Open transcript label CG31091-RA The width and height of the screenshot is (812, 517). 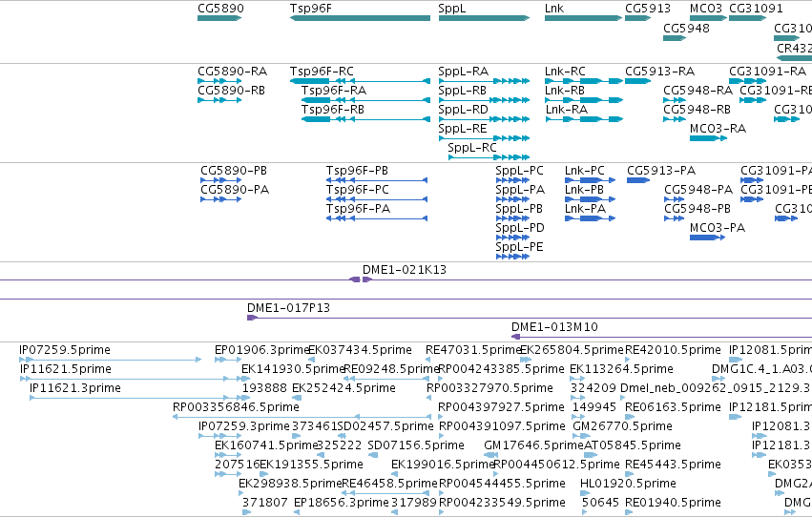(767, 71)
